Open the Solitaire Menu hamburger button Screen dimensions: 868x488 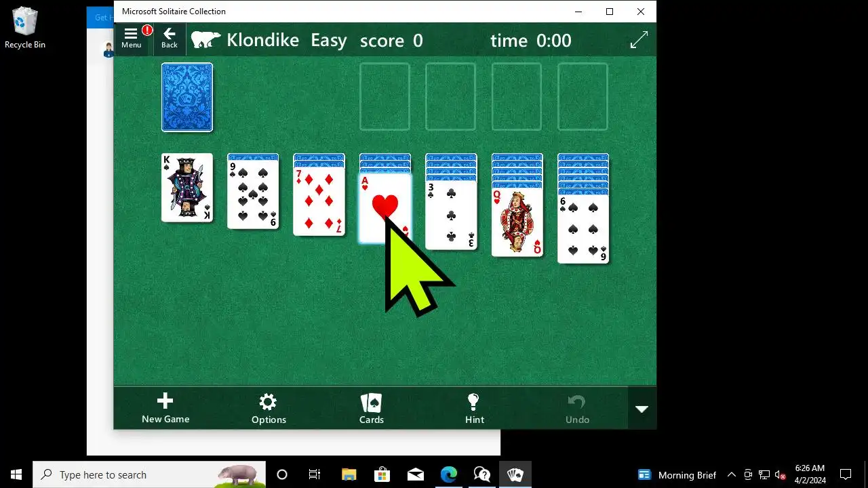point(131,39)
